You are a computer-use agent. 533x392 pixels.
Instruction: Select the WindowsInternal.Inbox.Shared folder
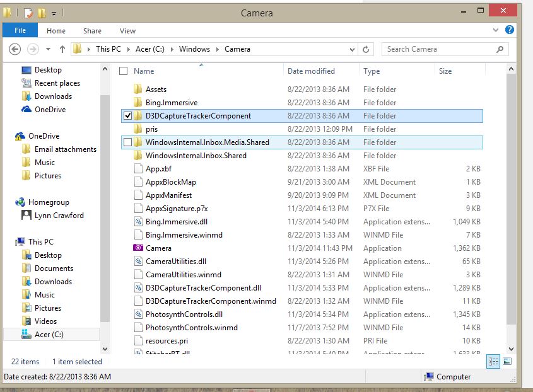[302, 156]
